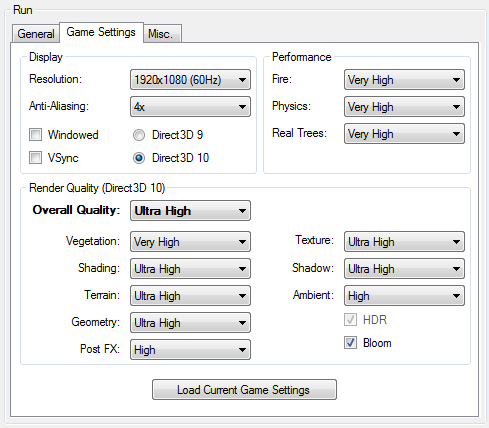Open the Shadow quality dropdown

[404, 269]
